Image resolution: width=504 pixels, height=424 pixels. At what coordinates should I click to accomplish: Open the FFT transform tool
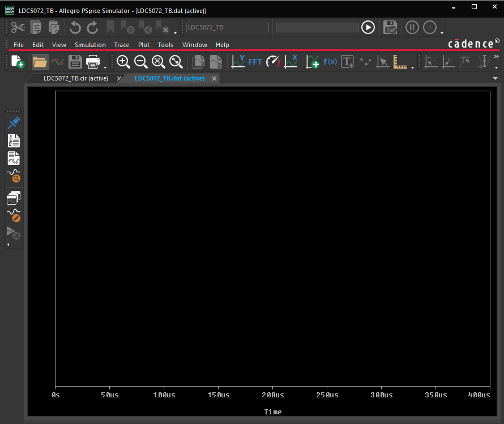[x=255, y=62]
